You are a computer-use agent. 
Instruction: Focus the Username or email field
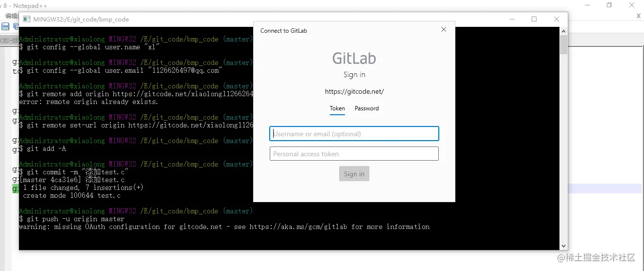tap(354, 134)
